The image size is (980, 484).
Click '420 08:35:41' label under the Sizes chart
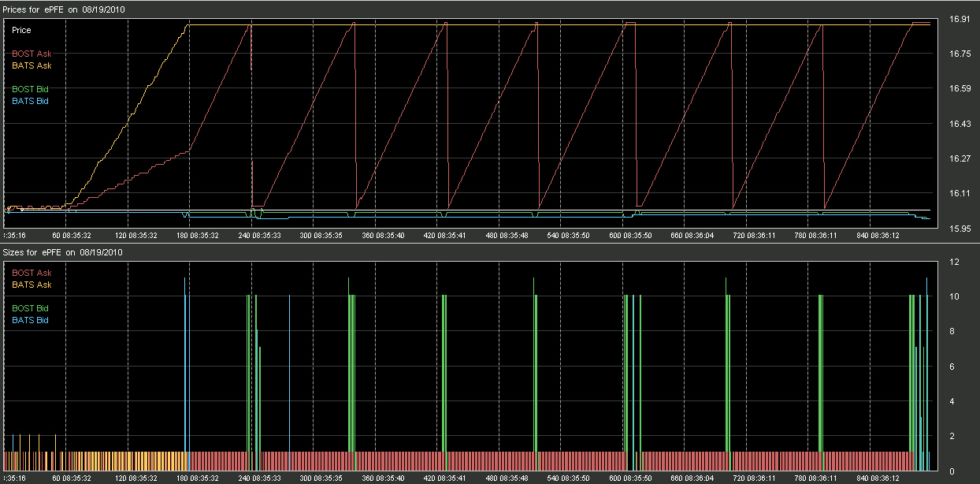click(445, 478)
